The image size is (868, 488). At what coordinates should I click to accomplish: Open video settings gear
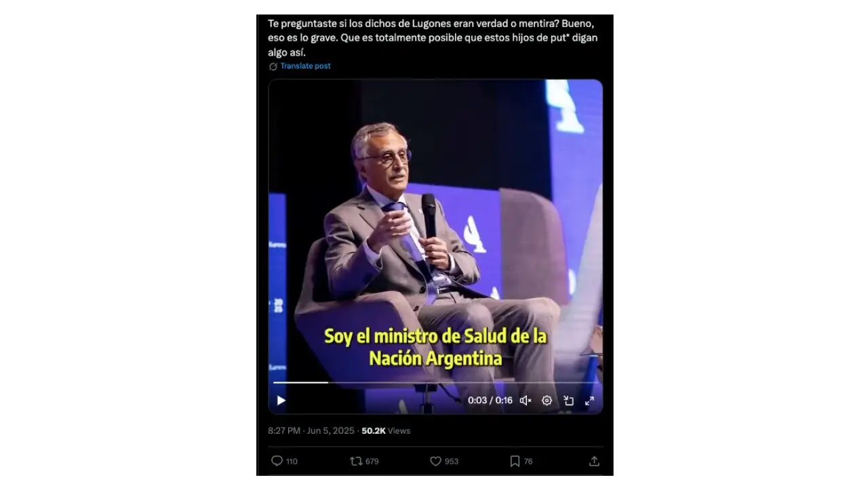(x=547, y=401)
